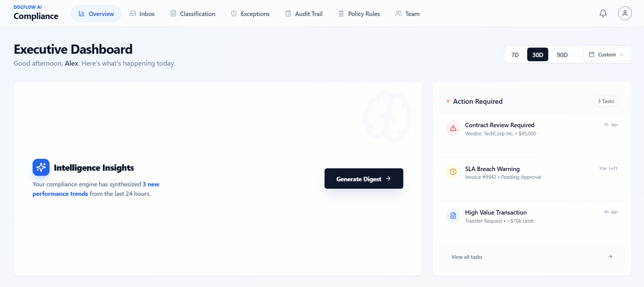The height and width of the screenshot is (287, 644).
Task: Click the Generate Digest button
Action: [364, 179]
